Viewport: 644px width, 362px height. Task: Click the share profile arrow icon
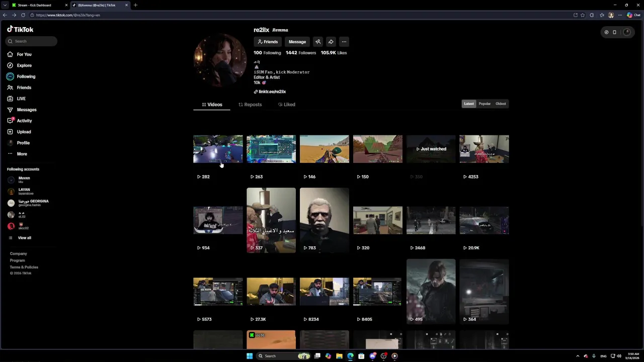[331, 42]
